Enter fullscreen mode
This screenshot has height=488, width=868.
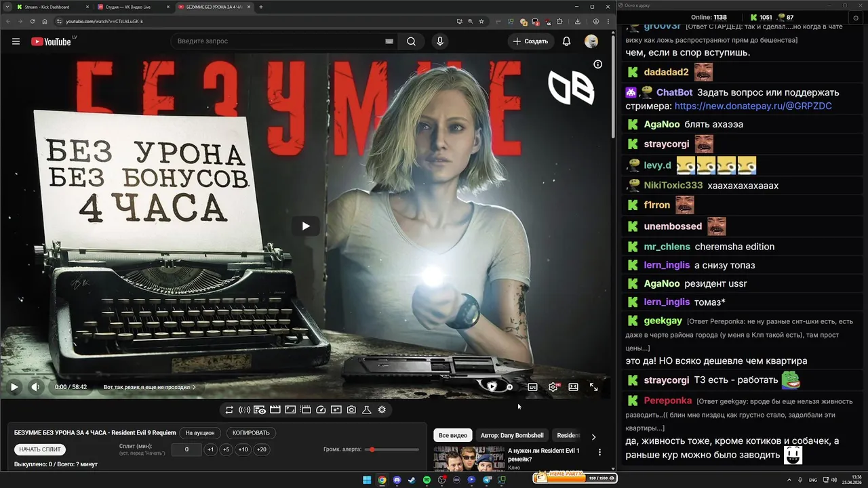[594, 387]
